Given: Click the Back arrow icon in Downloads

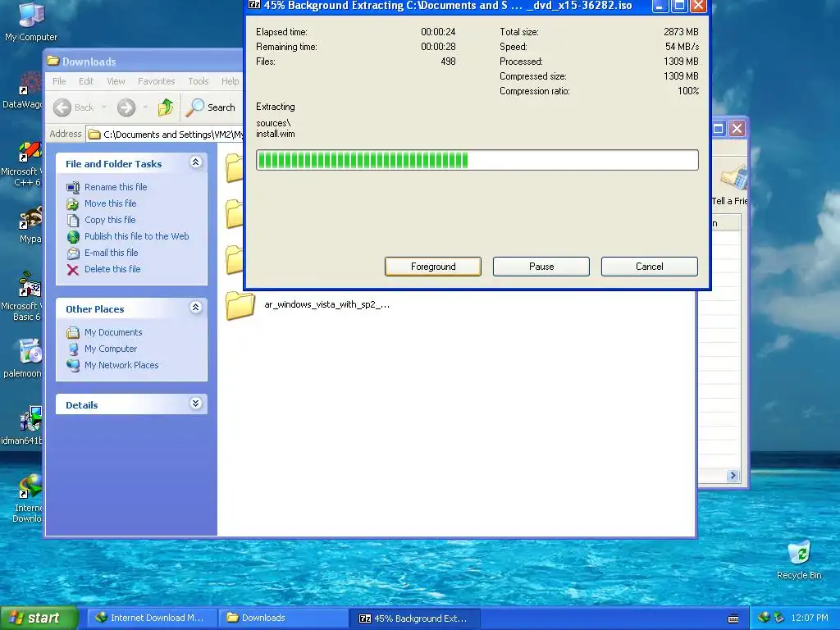Looking at the screenshot, I should [x=62, y=107].
